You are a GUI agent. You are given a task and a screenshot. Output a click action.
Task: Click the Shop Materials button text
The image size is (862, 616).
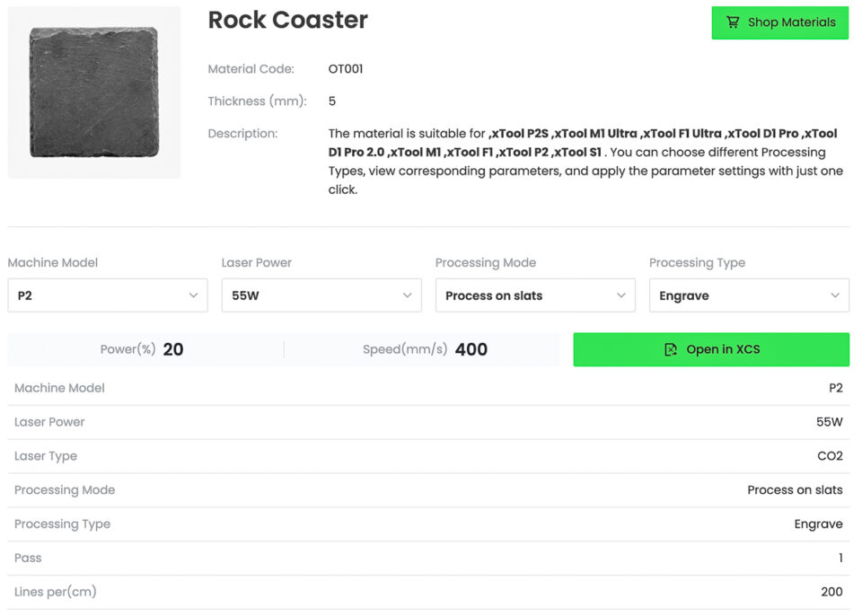click(791, 22)
